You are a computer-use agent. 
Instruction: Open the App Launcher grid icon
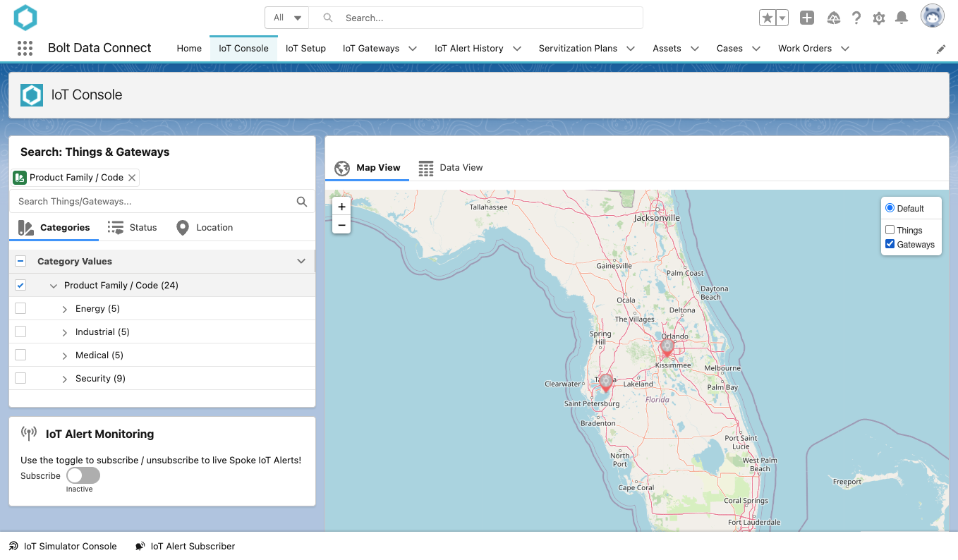click(x=25, y=48)
